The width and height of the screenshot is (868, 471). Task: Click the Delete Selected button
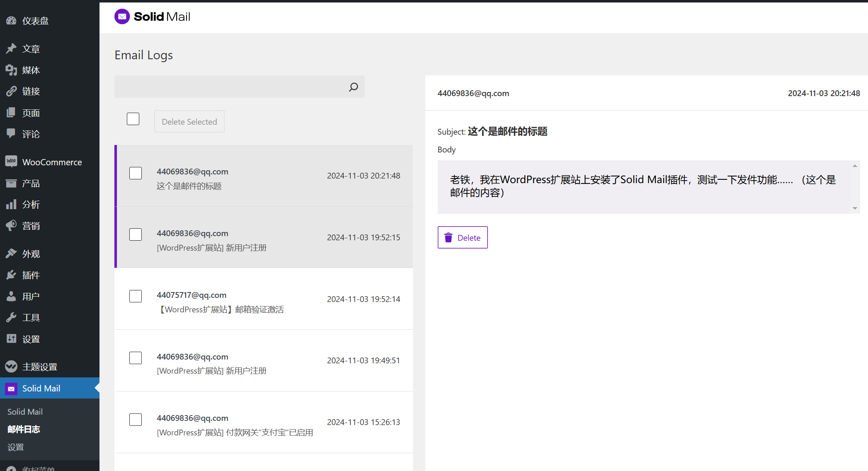(x=189, y=121)
